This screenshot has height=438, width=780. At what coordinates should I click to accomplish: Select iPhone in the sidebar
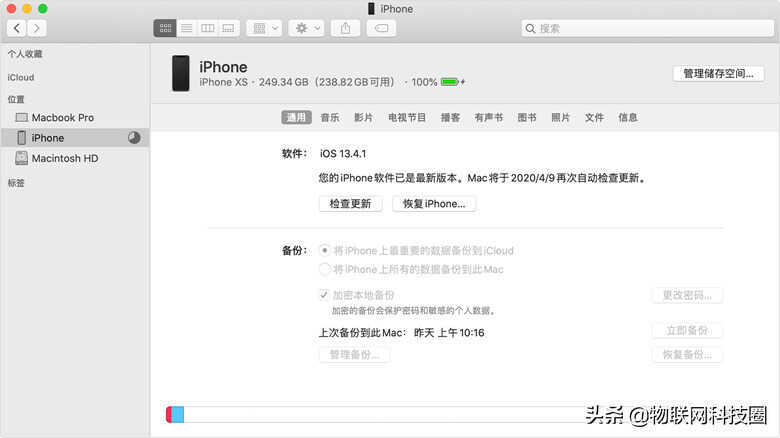coord(75,138)
